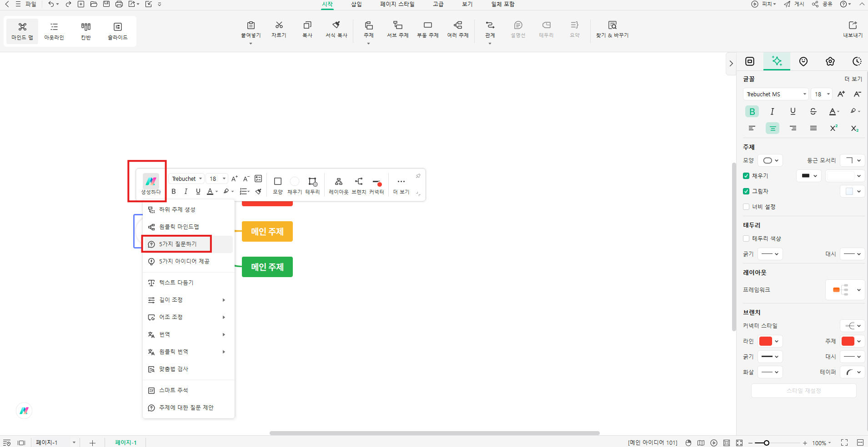Switch to 아웃라인 view
The width and height of the screenshot is (868, 447).
[54, 31]
